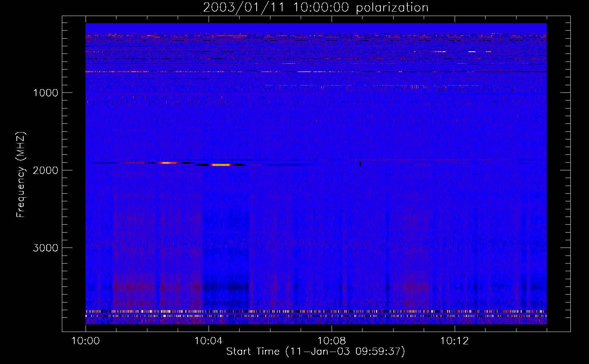This screenshot has width=589, height=364.
Task: Click the plot title '2003/01/11 10:00:00 polarization'
Action: click(316, 8)
